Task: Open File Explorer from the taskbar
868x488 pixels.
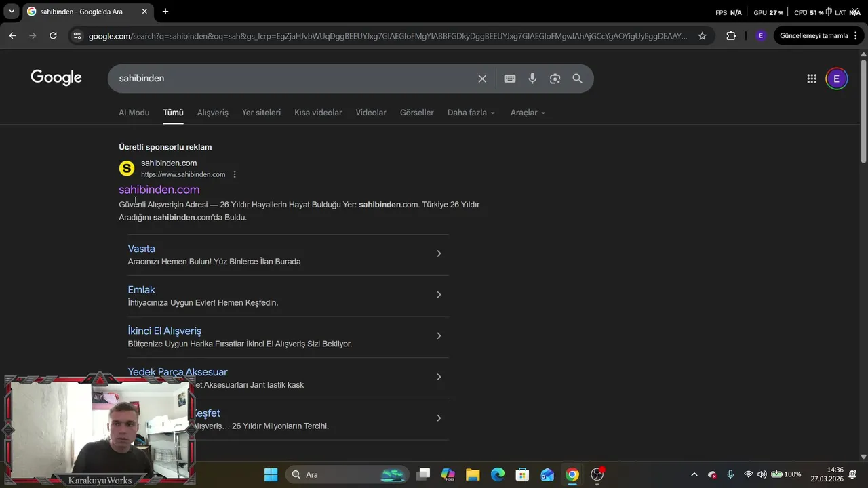Action: 473,474
